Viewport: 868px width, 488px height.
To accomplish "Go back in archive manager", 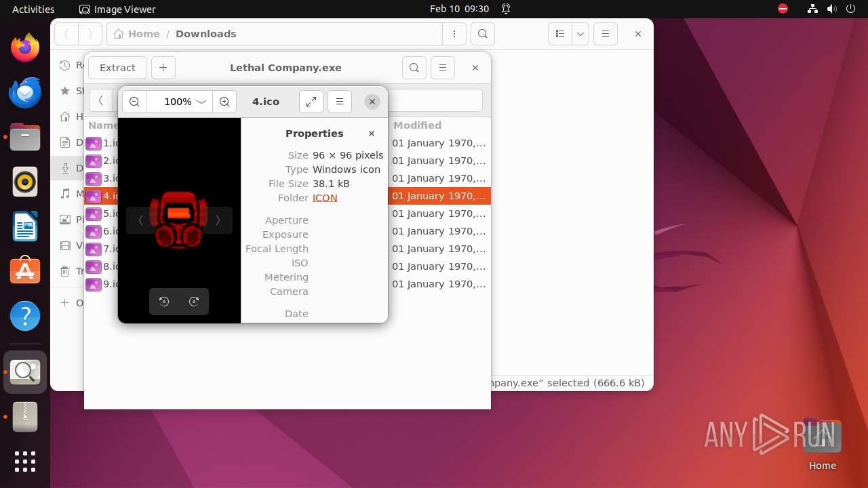I will click(100, 100).
